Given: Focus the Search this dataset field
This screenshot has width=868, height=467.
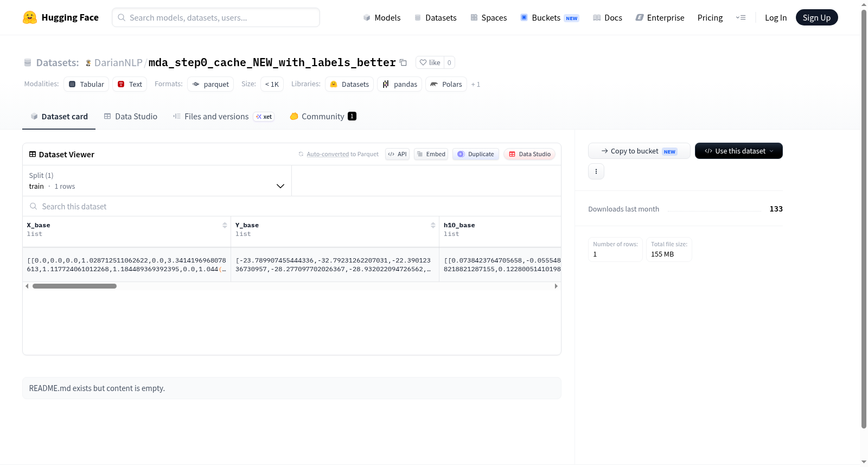Looking at the screenshot, I should [x=292, y=206].
